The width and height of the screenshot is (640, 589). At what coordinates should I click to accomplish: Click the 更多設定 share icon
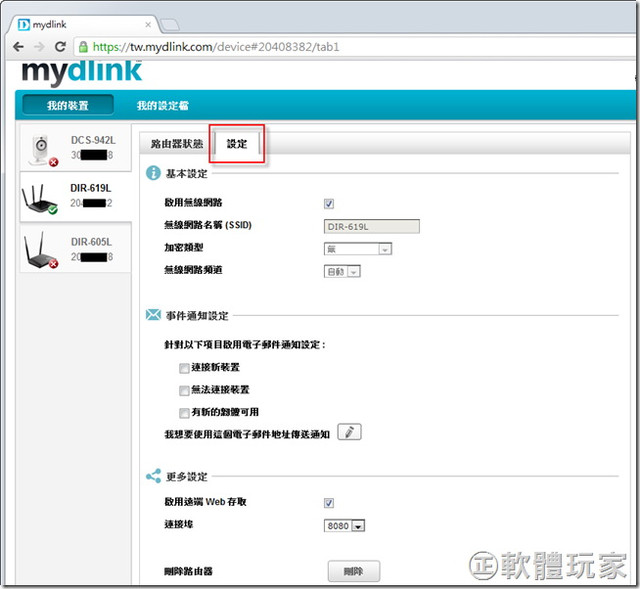tap(153, 476)
